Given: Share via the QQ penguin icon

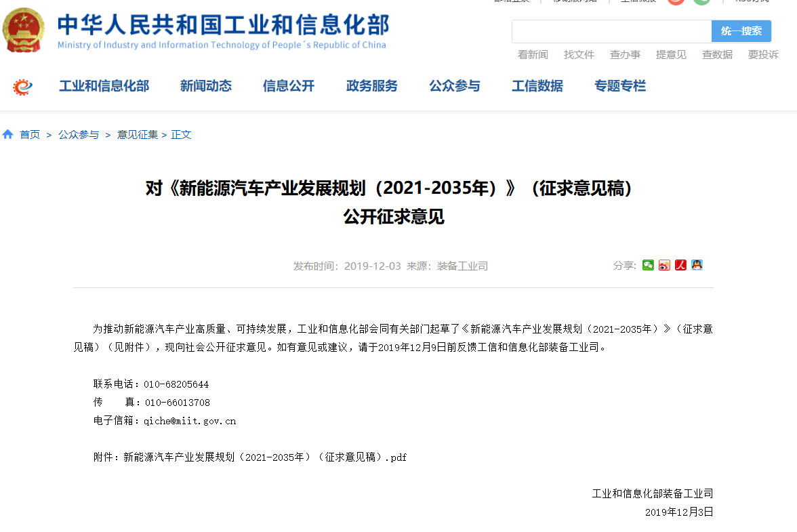Looking at the screenshot, I should click(x=697, y=265).
